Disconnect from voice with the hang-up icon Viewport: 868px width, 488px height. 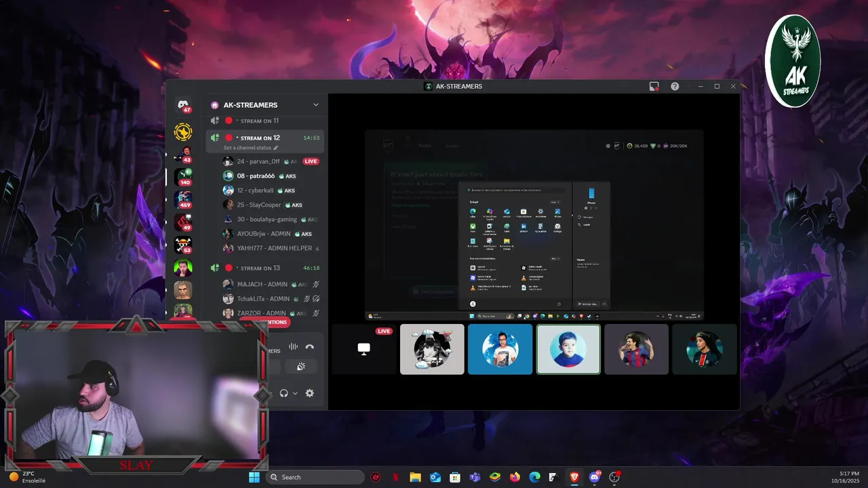click(x=310, y=346)
